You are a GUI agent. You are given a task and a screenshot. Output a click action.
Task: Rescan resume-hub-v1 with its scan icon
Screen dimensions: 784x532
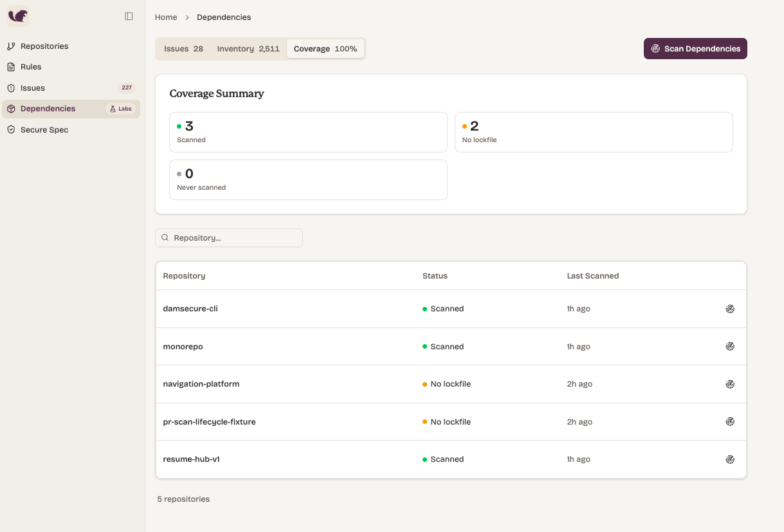(x=730, y=459)
